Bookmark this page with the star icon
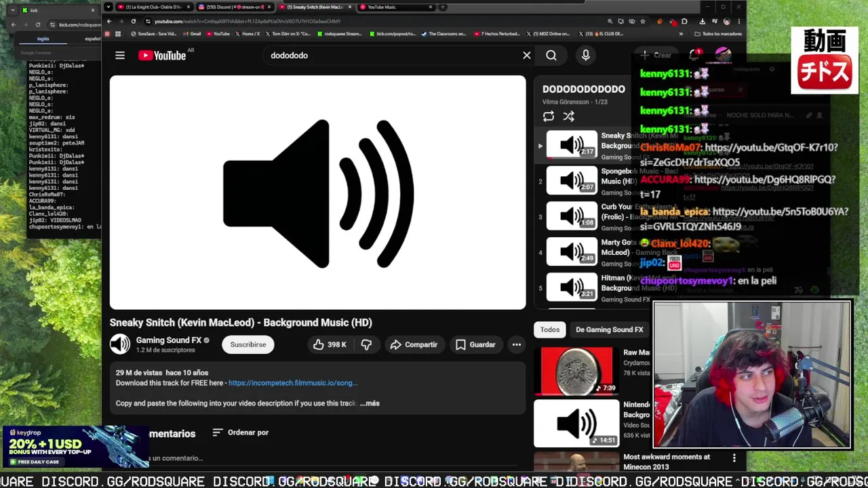The height and width of the screenshot is (488, 868). click(642, 21)
